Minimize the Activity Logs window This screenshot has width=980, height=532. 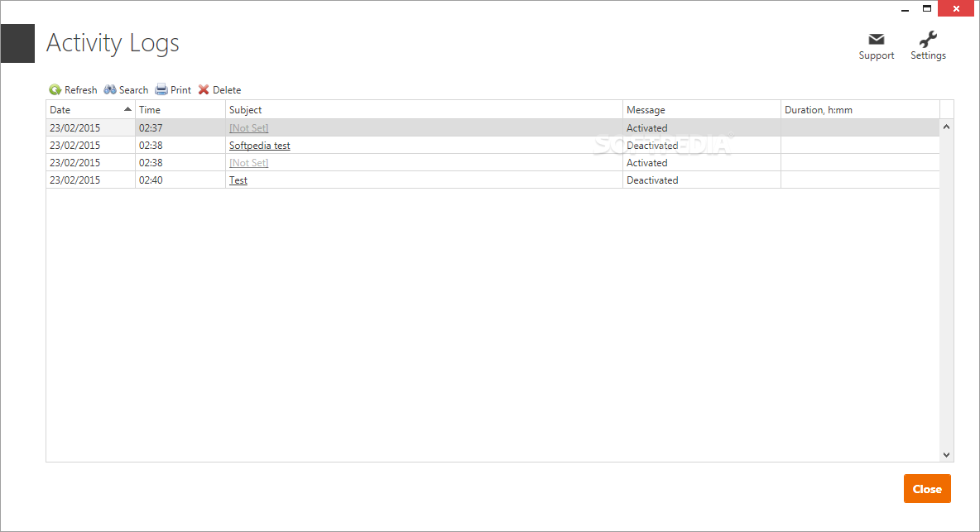pyautogui.click(x=905, y=9)
